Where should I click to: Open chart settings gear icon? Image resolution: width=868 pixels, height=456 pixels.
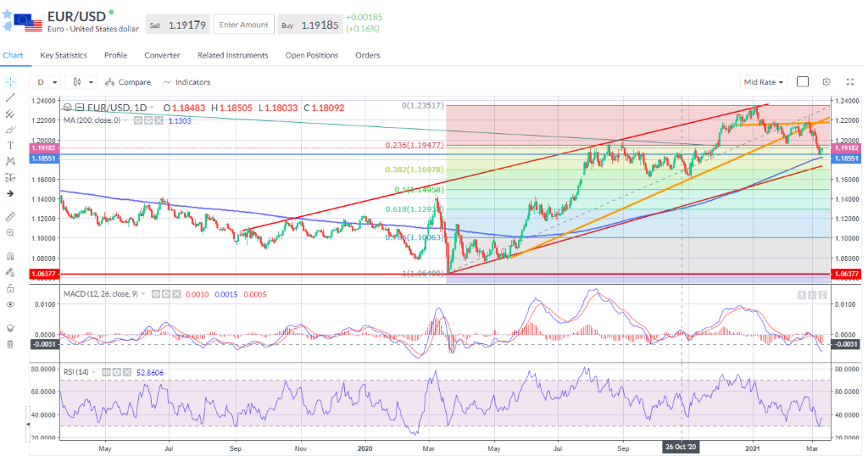[x=826, y=82]
